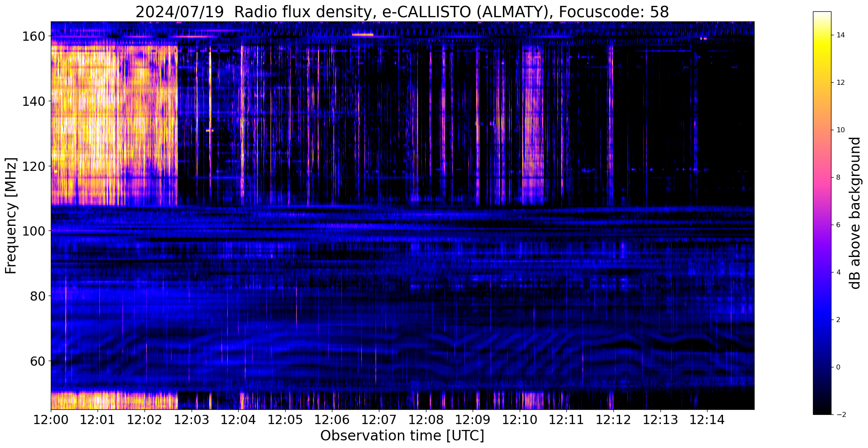Click the 12:05 time tick label
The image size is (868, 448).
285,420
